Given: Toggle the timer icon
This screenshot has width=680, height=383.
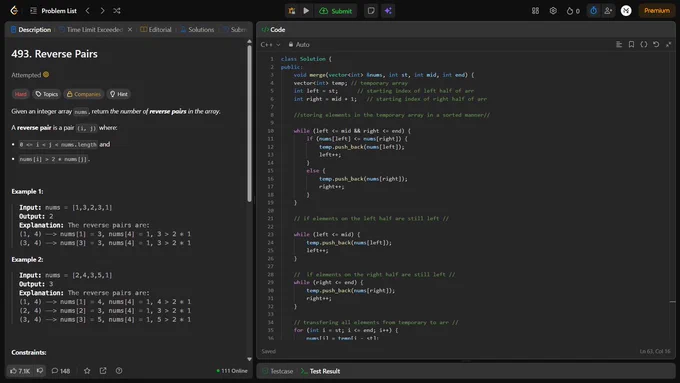Looking at the screenshot, I should tap(593, 11).
